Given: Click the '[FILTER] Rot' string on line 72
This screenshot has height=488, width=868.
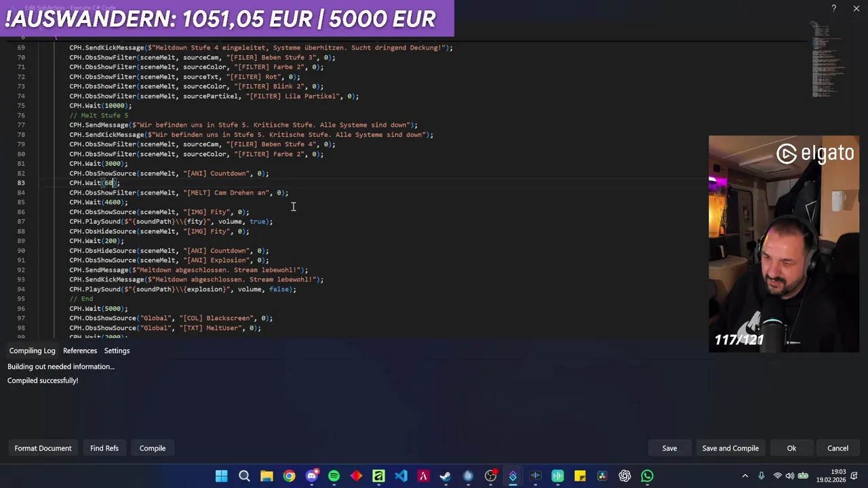Looking at the screenshot, I should tap(254, 77).
